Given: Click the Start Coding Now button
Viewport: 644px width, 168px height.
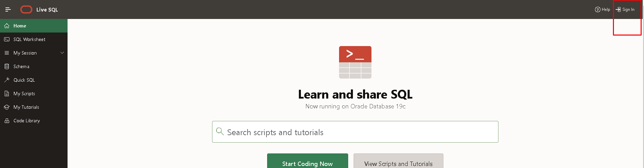Looking at the screenshot, I should [308, 161].
